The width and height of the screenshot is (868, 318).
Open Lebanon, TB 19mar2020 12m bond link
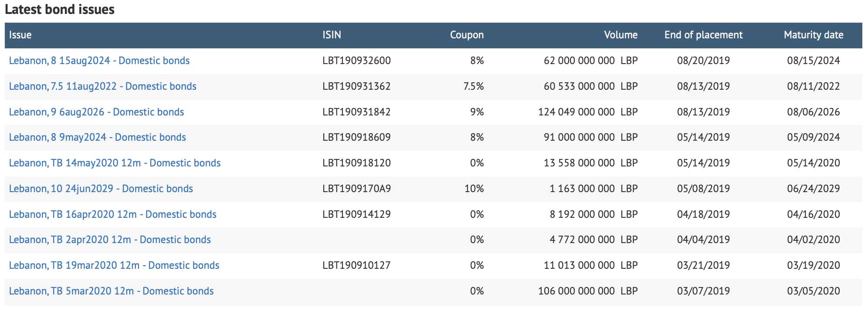coord(114,265)
